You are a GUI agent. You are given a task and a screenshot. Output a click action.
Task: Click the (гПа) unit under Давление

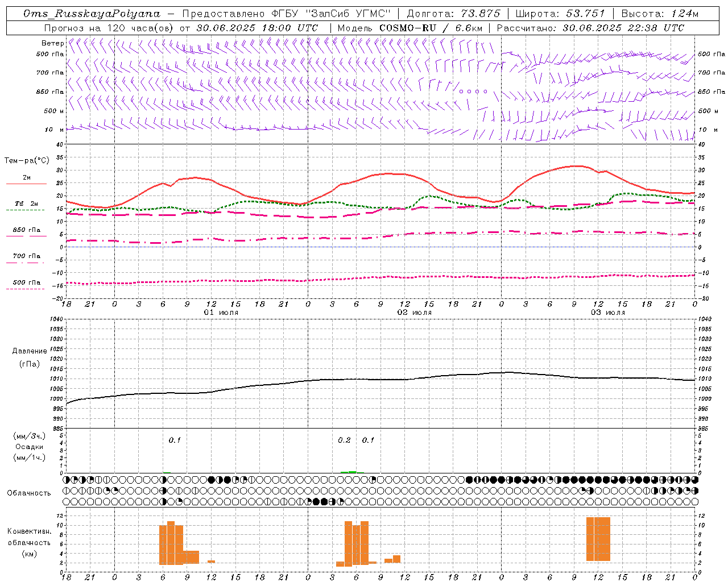(29, 364)
